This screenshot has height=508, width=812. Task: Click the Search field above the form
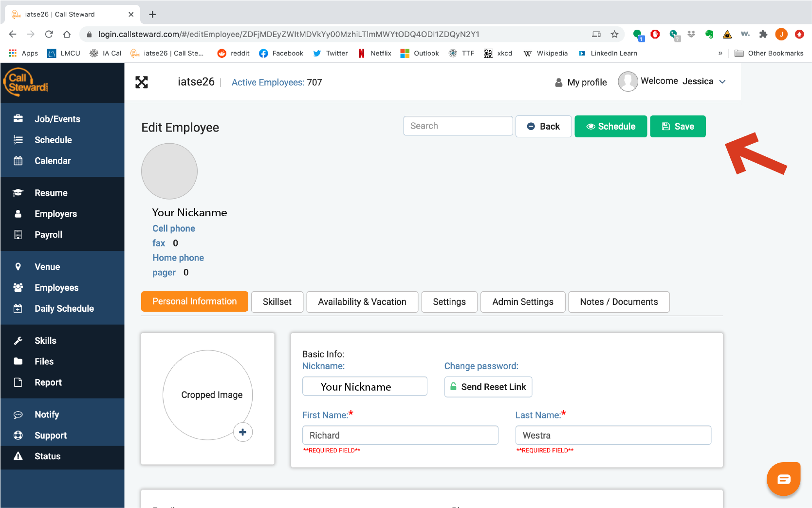458,126
